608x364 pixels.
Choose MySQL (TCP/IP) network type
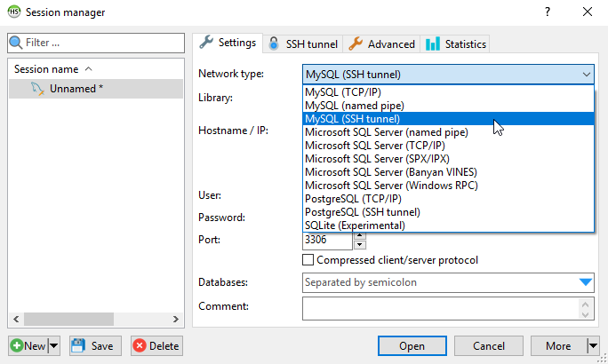pyautogui.click(x=448, y=92)
